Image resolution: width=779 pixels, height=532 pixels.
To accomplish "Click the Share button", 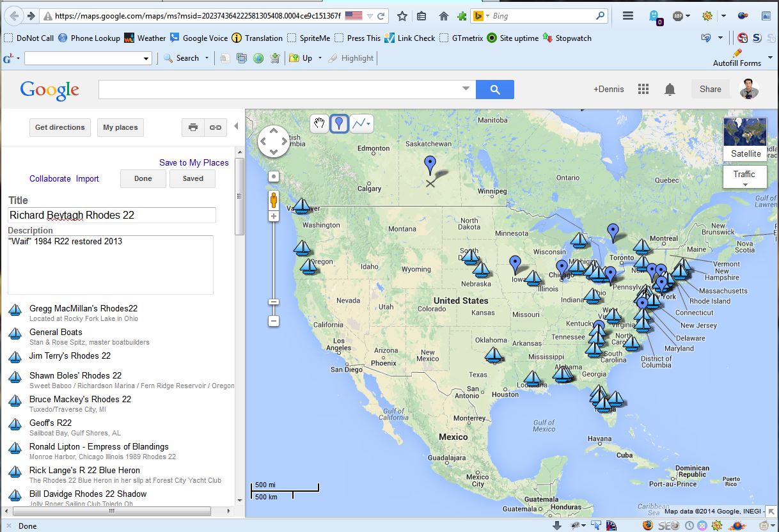I will [x=710, y=90].
